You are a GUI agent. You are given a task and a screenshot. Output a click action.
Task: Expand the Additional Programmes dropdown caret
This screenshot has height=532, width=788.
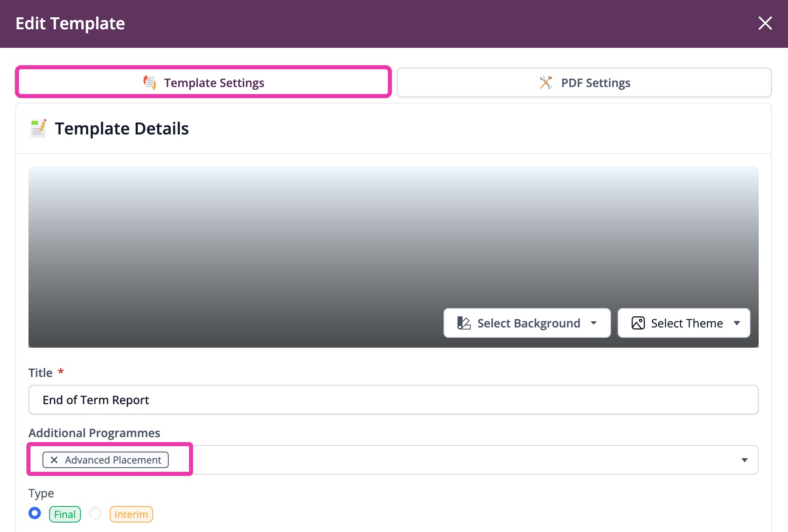744,460
